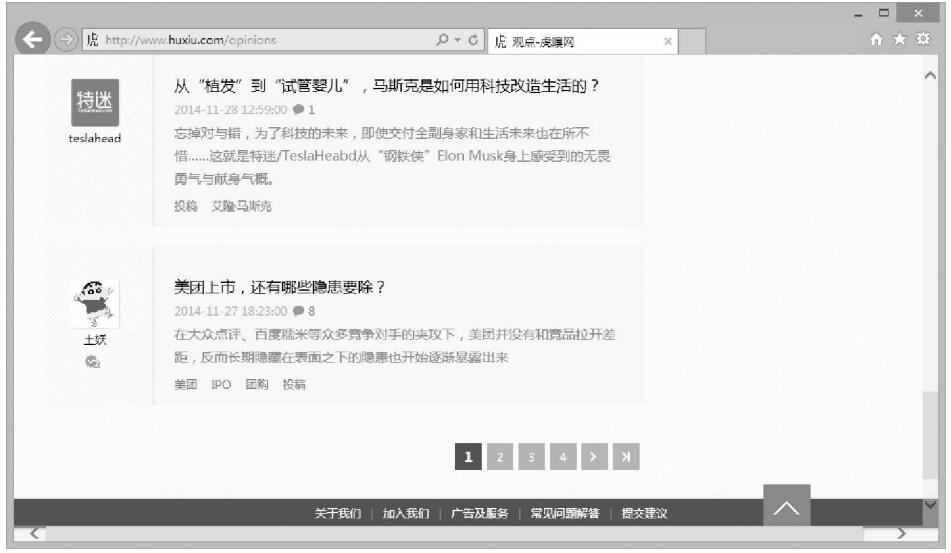Jump to last page in pagination

point(626,457)
